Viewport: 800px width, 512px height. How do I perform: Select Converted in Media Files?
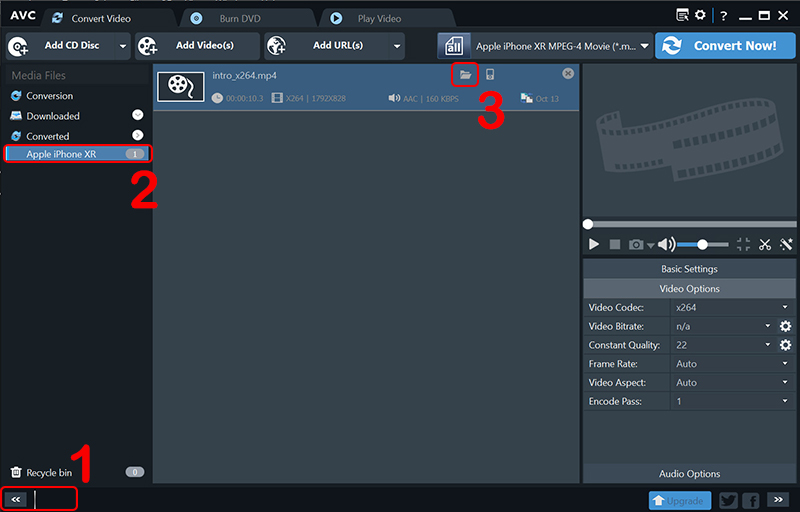pyautogui.click(x=47, y=136)
